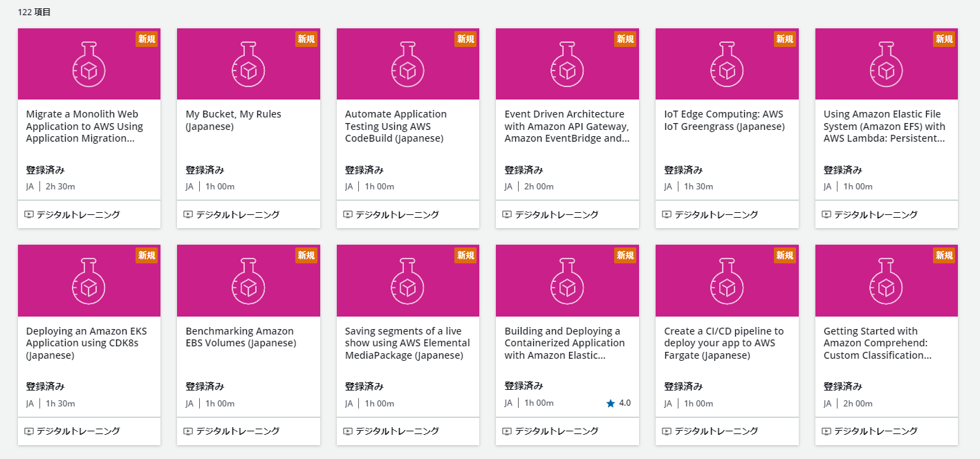980x459 pixels.
Task: Click digital training play icon on CI/CD pipeline card
Action: point(667,431)
